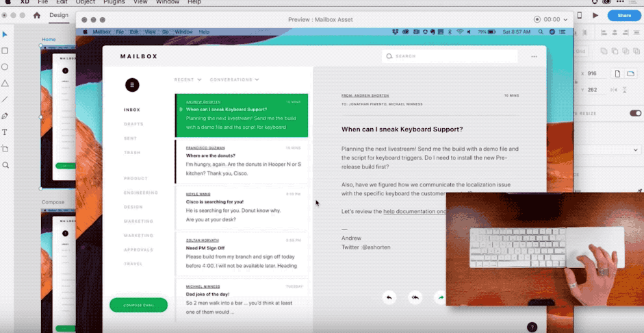
Task: Click the help question mark icon
Action: (532, 328)
